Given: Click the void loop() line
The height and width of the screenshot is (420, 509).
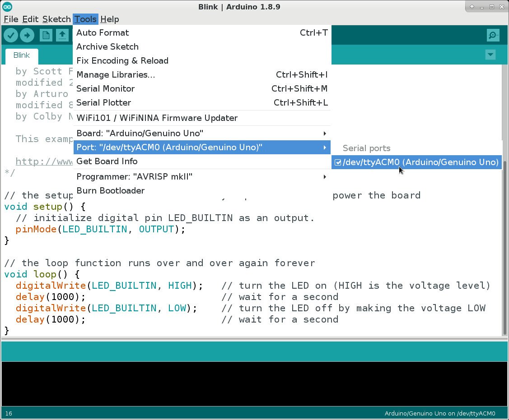Looking at the screenshot, I should 42,274.
